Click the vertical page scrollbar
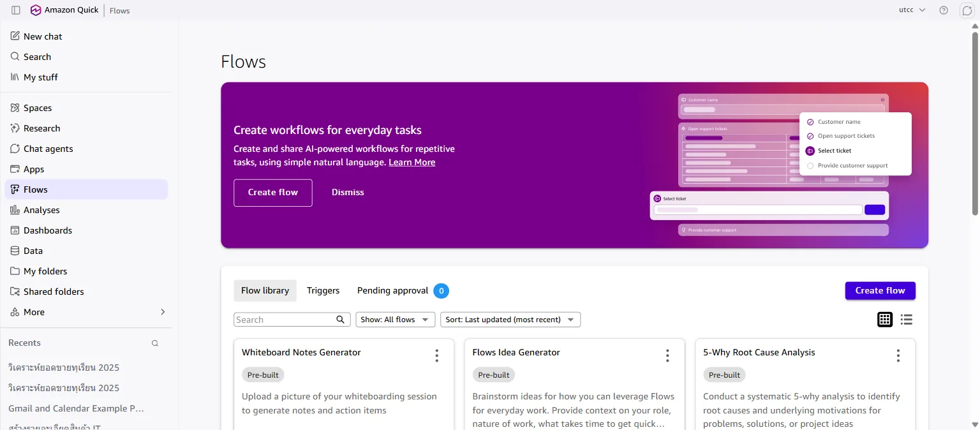Image resolution: width=980 pixels, height=430 pixels. point(974,123)
